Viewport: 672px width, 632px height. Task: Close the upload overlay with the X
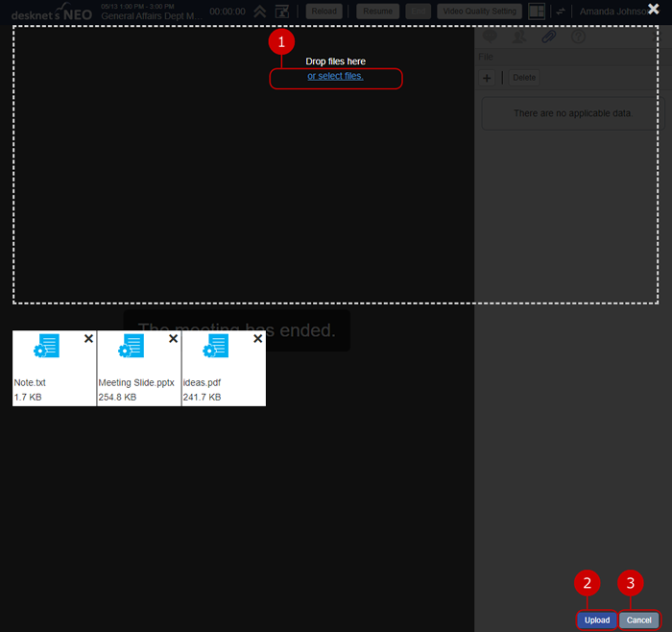pos(654,9)
